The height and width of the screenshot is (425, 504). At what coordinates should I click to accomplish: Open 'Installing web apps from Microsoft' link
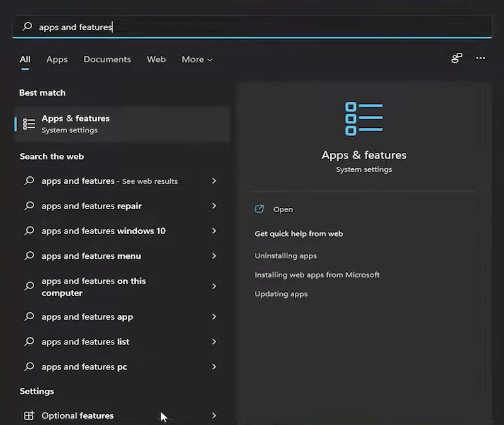pos(317,275)
